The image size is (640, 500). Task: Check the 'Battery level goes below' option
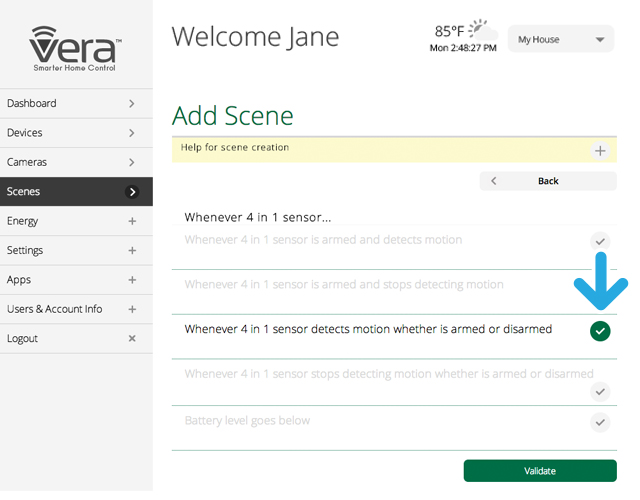click(x=599, y=422)
